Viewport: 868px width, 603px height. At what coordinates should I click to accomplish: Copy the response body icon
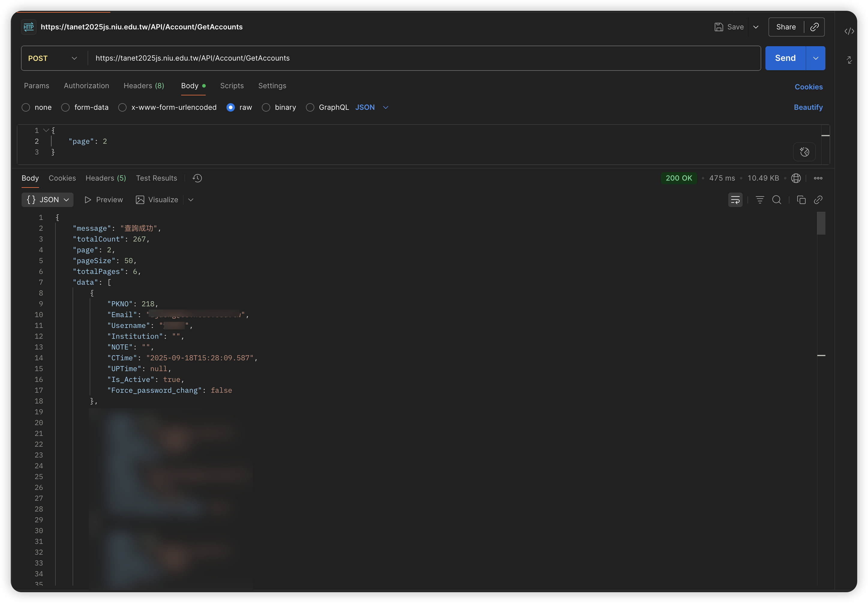pyautogui.click(x=801, y=200)
